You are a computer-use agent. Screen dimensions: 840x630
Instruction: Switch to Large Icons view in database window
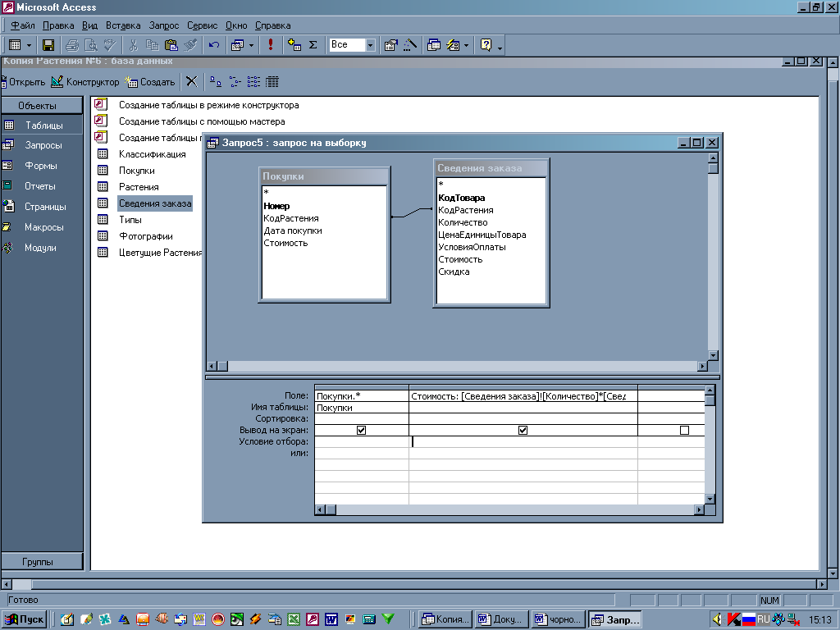click(216, 82)
